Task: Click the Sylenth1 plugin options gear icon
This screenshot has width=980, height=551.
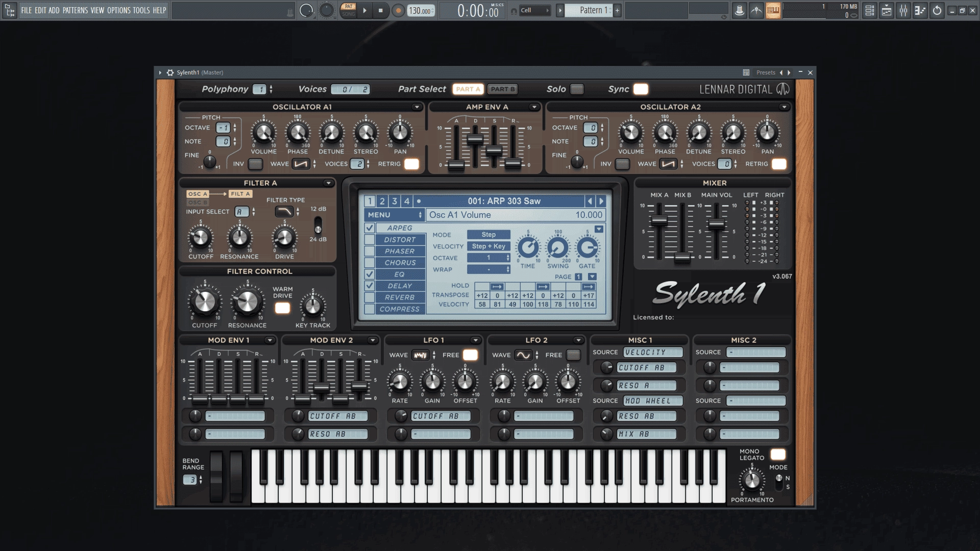Action: point(170,72)
